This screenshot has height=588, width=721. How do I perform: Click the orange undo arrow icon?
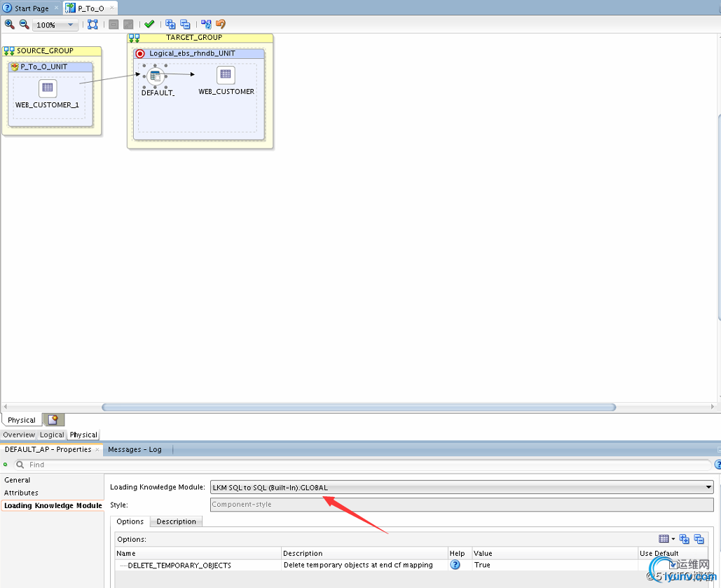click(x=221, y=24)
